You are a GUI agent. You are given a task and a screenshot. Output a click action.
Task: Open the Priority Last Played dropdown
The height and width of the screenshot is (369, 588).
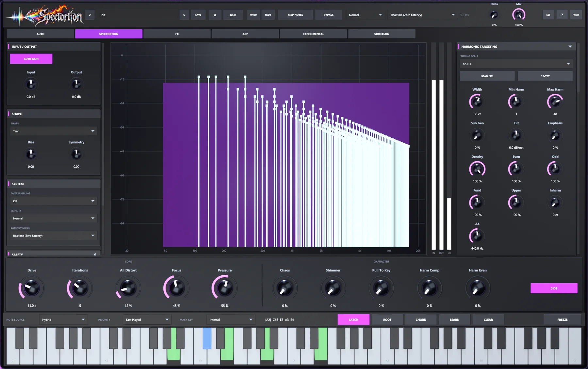(147, 320)
